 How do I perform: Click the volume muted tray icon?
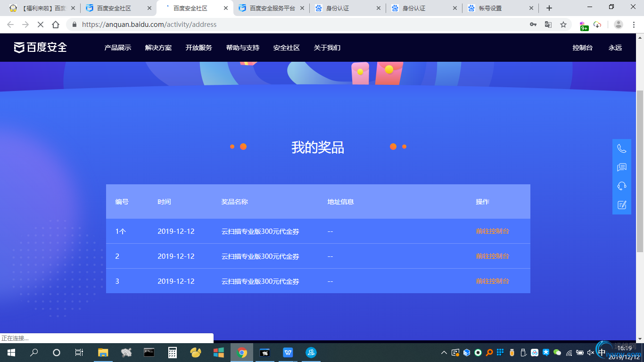(591, 353)
